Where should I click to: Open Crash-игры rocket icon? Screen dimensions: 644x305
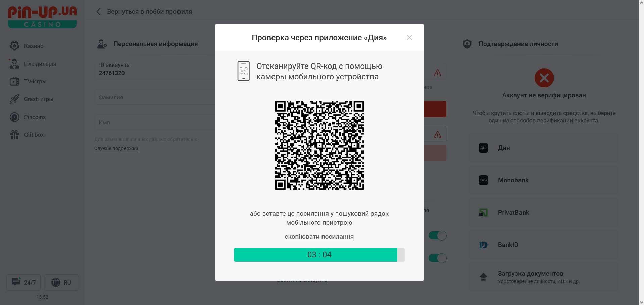coord(14,99)
